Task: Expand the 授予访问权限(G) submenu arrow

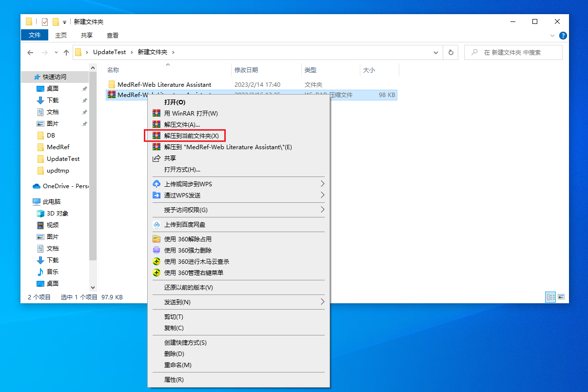Action: (x=322, y=210)
